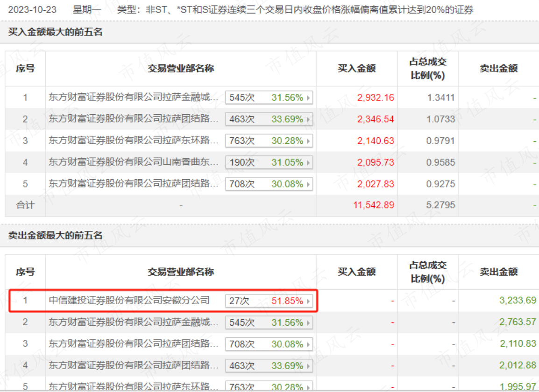Screen dimensions: 539x392
Task: Expand the 545次 31.56% badge in the sell table
Action: click(x=269, y=322)
